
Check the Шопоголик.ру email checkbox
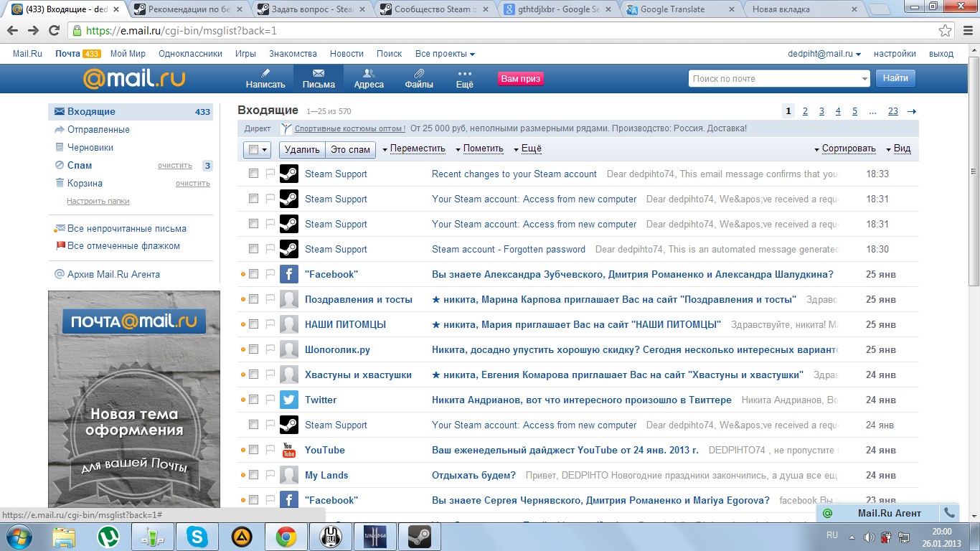pos(253,349)
